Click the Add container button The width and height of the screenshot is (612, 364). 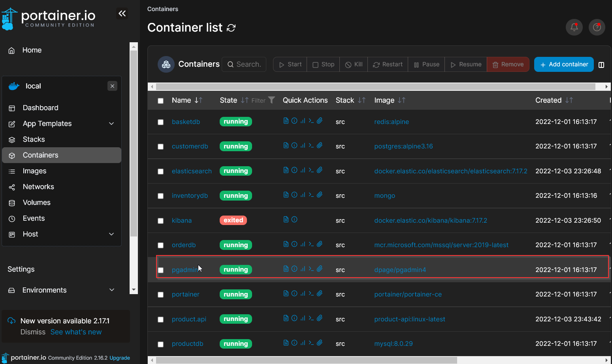coord(564,64)
